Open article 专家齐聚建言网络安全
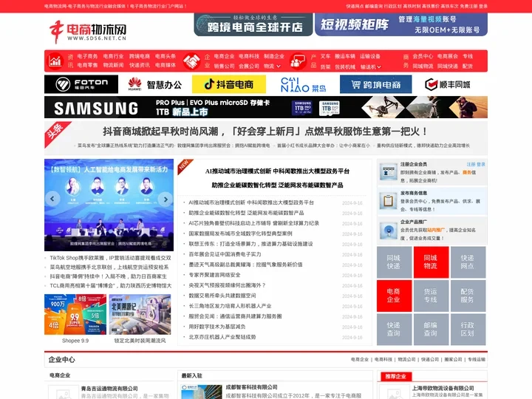Screen dimensions: 532x399 [x=214, y=275]
